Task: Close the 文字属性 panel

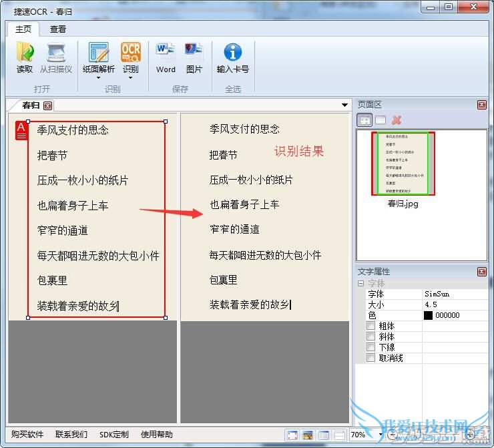Action: point(482,272)
